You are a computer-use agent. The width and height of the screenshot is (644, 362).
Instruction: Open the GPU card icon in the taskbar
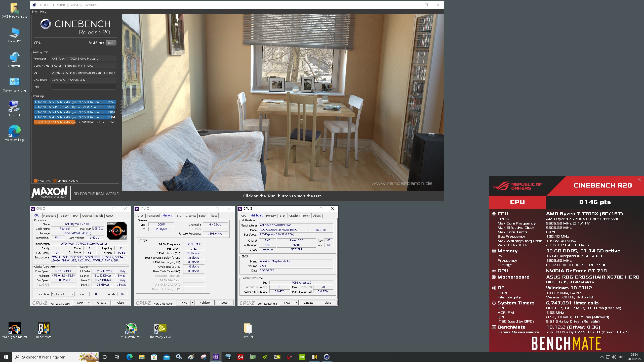pos(253,357)
